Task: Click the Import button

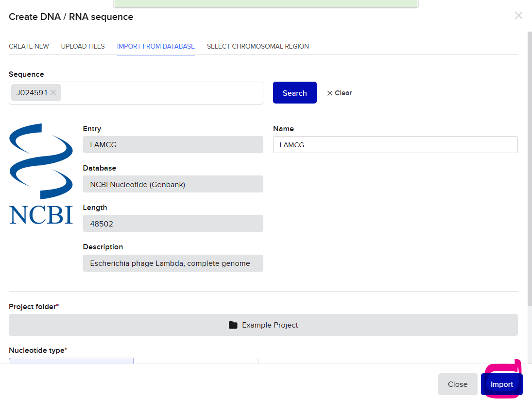Action: coord(501,384)
